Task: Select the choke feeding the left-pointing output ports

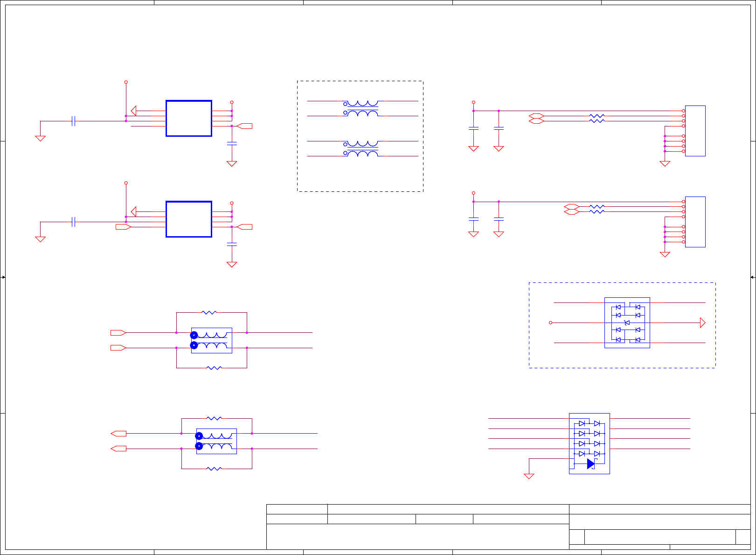Action: click(x=216, y=441)
